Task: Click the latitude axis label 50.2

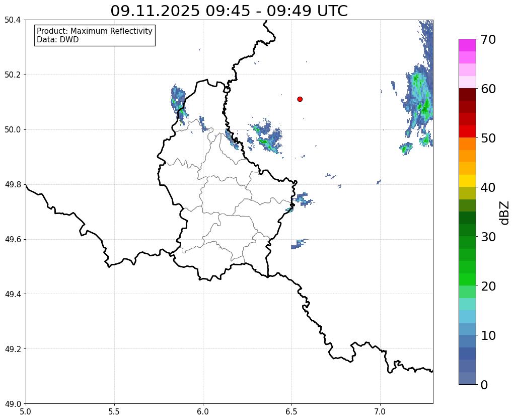Action: pyautogui.click(x=13, y=75)
